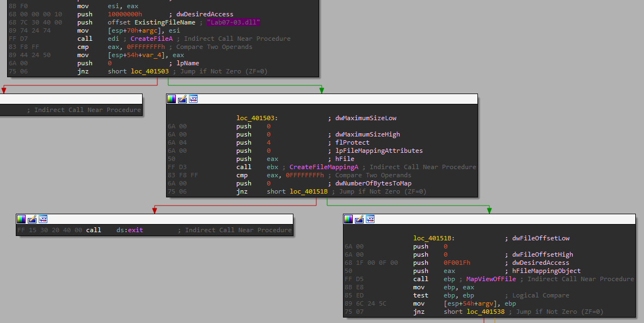Click the color icon on loc_40151B node
The height and width of the screenshot is (323, 644).
[x=348, y=219]
